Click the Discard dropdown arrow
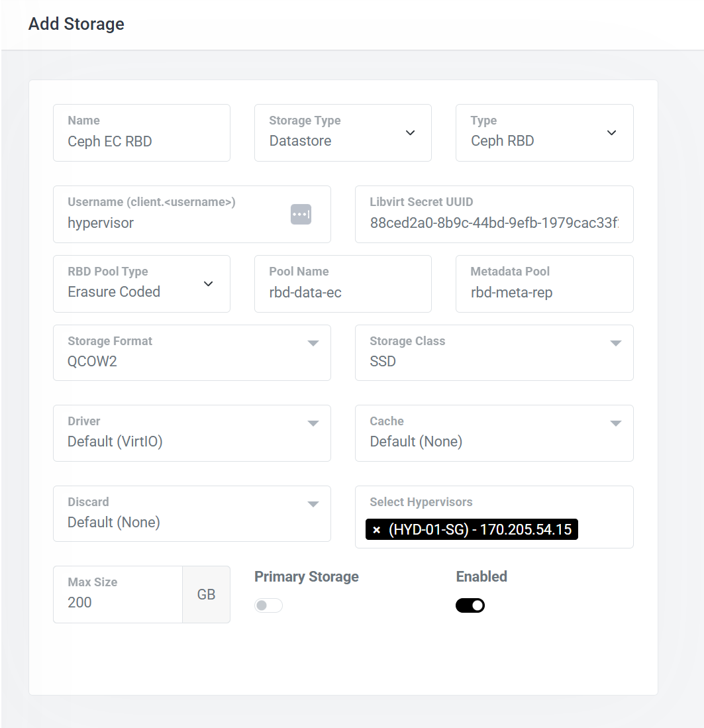The height and width of the screenshot is (728, 704). [313, 504]
